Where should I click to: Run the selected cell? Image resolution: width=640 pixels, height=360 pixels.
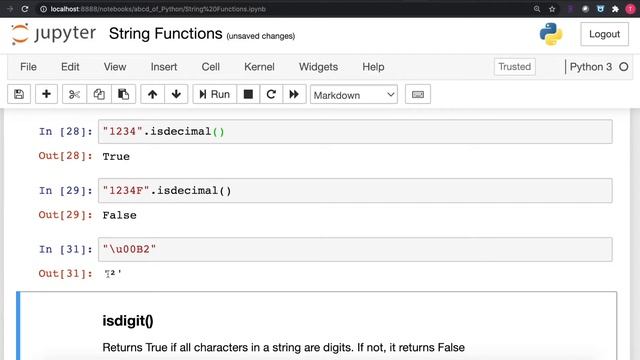pos(215,95)
